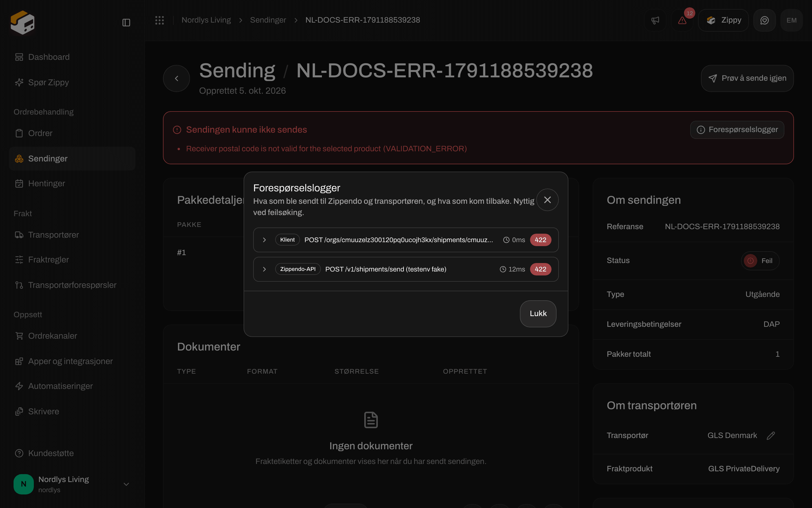Open Transportører in the sidebar

(x=72, y=235)
